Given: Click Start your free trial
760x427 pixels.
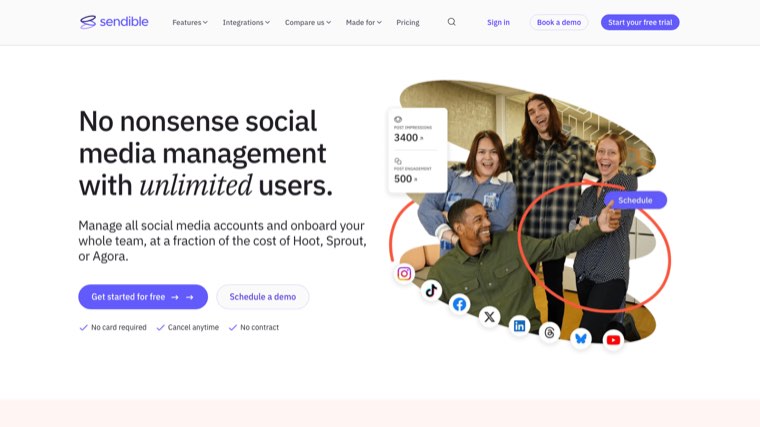Looking at the screenshot, I should click(x=640, y=22).
